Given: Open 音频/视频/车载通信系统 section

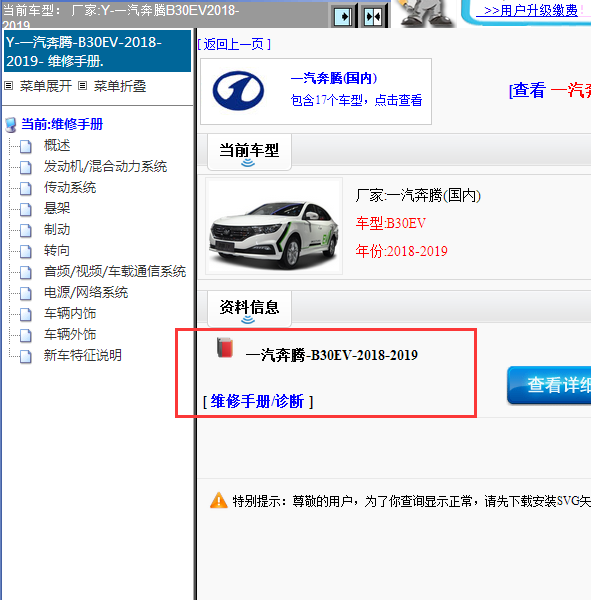Looking at the screenshot, I should [115, 272].
